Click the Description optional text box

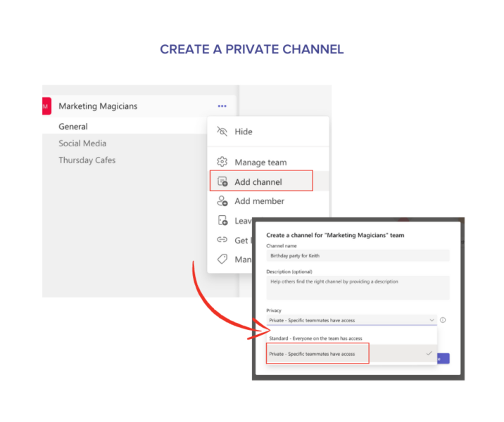(x=357, y=287)
